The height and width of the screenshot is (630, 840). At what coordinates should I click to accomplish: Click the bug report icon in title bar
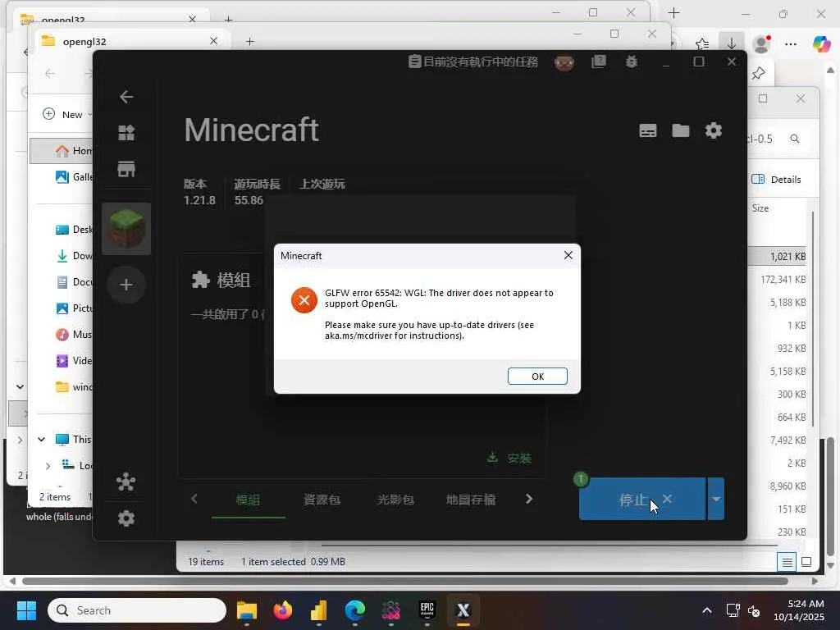pos(632,62)
